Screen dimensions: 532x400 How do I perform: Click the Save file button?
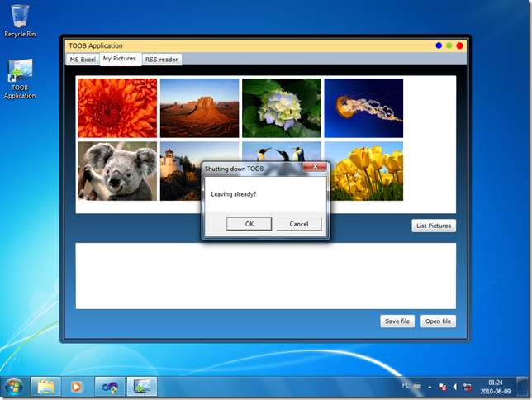397,321
